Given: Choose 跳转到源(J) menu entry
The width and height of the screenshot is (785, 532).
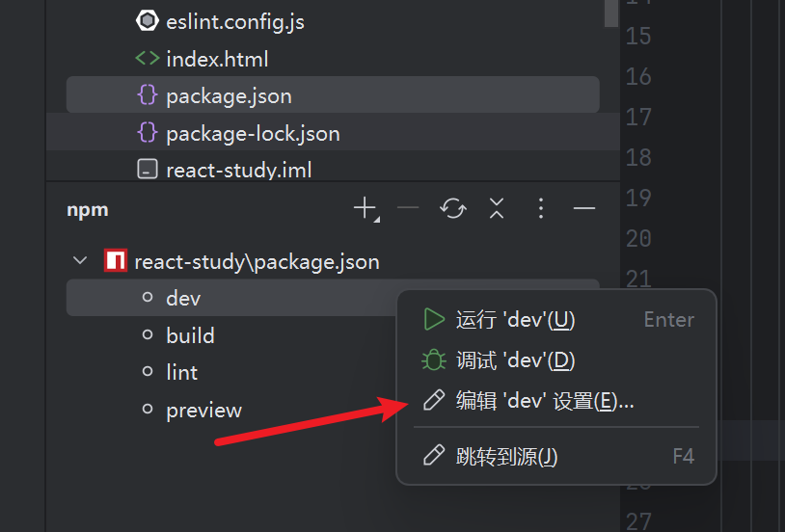Looking at the screenshot, I should click(556, 456).
